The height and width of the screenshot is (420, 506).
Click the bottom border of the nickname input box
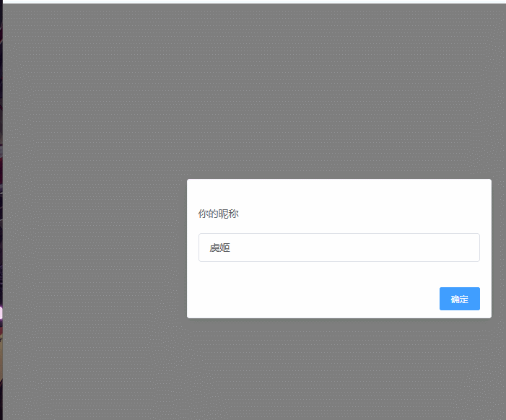click(x=339, y=261)
